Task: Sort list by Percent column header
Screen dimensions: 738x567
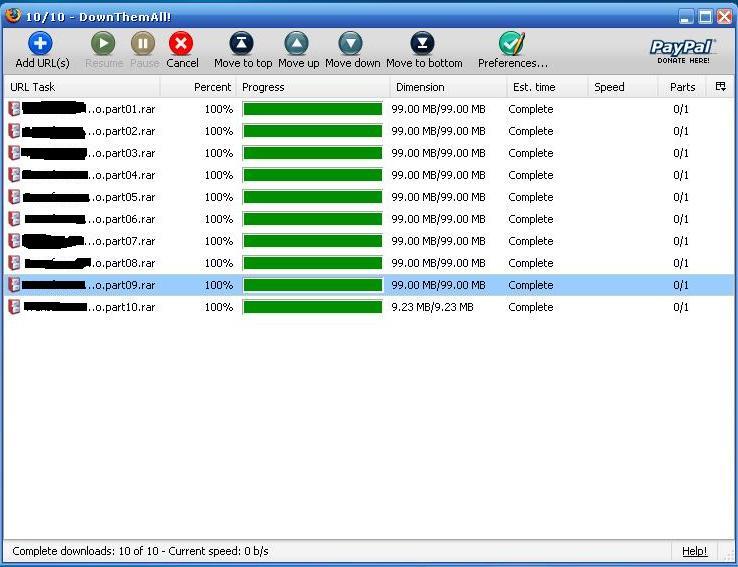Action: coord(212,87)
